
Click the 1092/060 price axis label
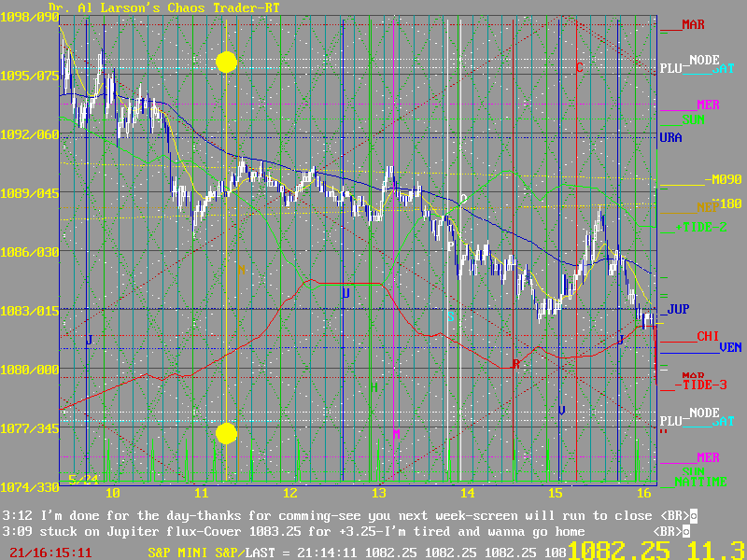[28, 134]
